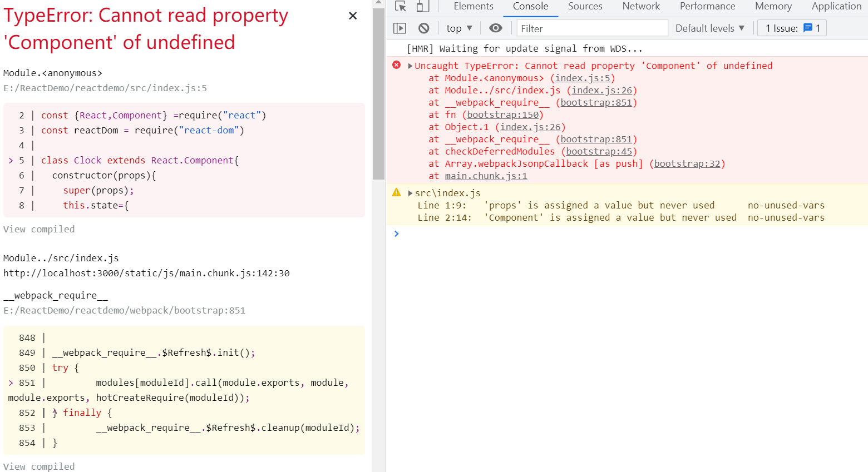Click the red error icon in the console

(397, 65)
